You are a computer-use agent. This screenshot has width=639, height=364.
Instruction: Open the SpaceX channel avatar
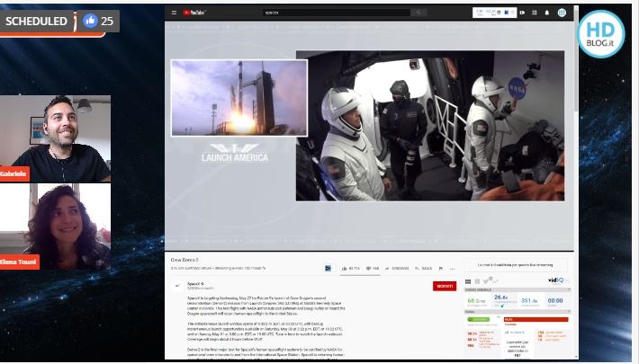[177, 286]
